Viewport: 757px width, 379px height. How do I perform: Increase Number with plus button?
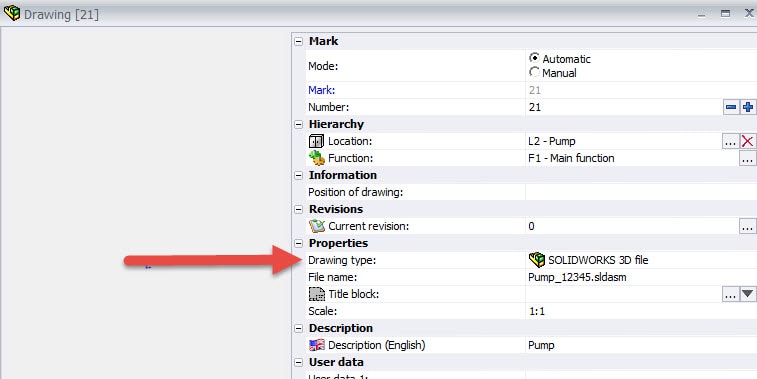coord(748,107)
